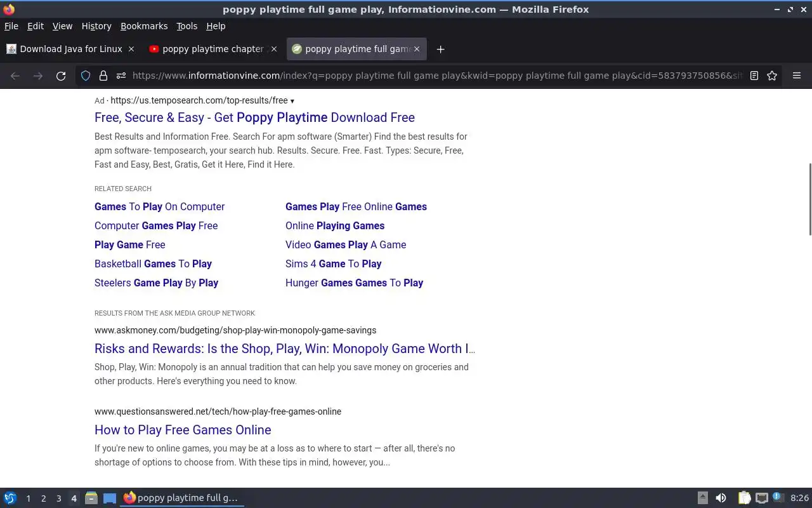This screenshot has height=508, width=812.
Task: Click the askmoney.com result URL text
Action: point(235,330)
